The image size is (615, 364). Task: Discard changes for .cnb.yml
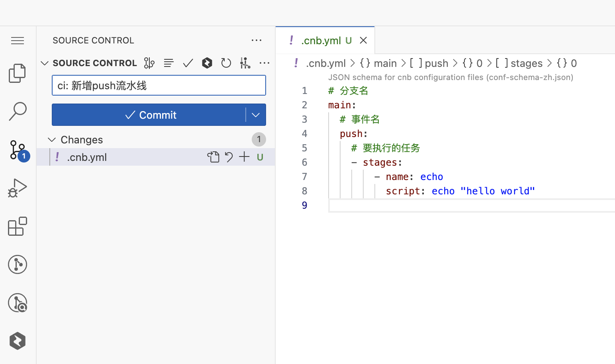click(229, 157)
